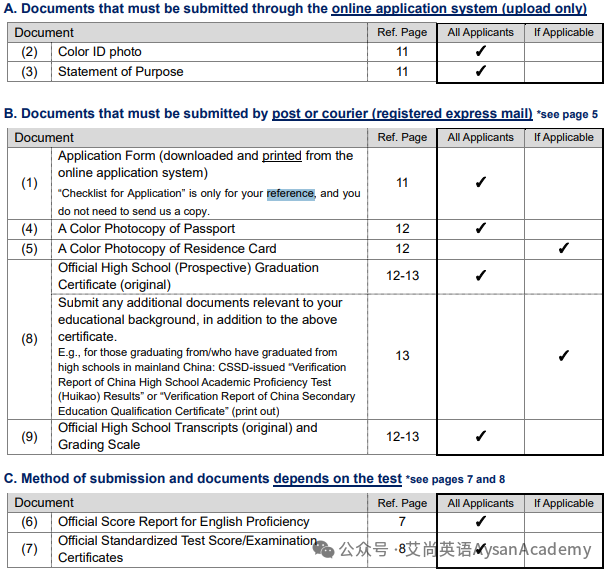Click the '"Checklist for Application" is only' note line
This screenshot has height=573, width=609.
point(209,193)
